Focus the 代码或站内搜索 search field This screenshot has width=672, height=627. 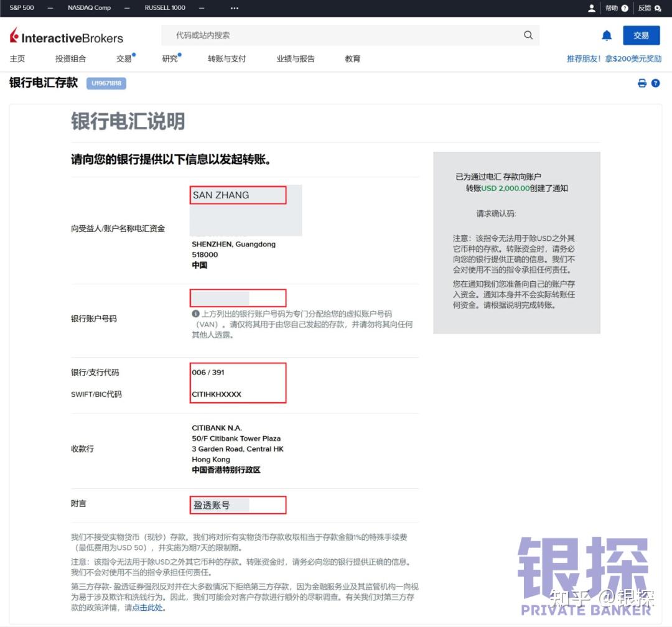(x=350, y=35)
